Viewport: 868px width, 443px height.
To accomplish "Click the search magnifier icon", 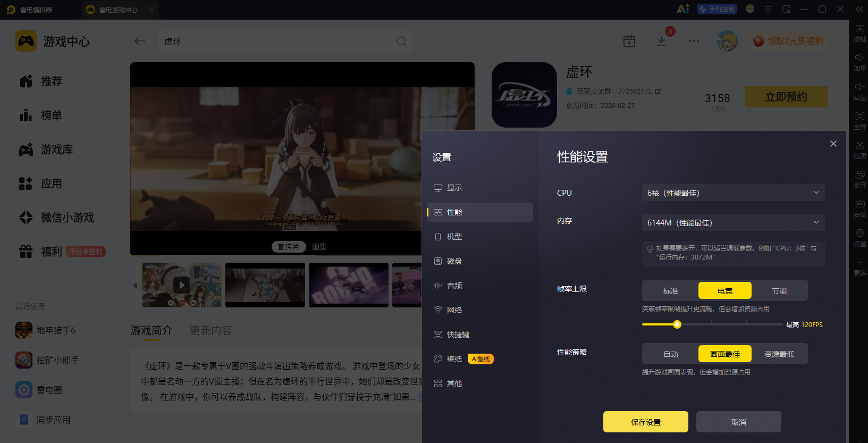I will tap(401, 41).
